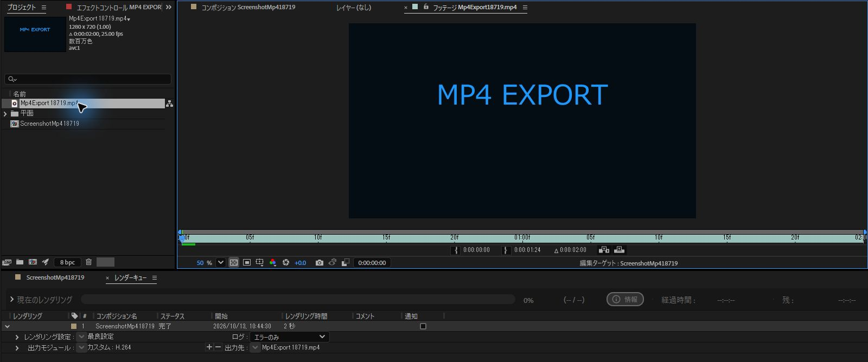The height and width of the screenshot is (362, 868).
Task: Take snapshot with camera icon
Action: coord(320,262)
